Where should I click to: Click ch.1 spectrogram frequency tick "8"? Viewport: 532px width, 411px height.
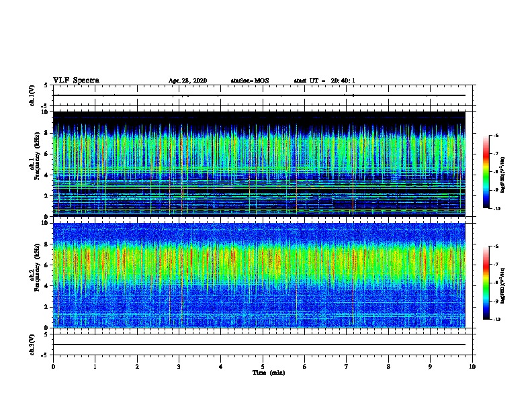[46, 133]
